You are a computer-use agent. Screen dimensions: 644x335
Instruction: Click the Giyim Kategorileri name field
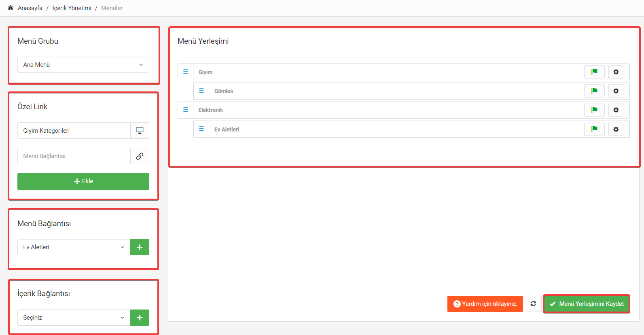(x=74, y=131)
